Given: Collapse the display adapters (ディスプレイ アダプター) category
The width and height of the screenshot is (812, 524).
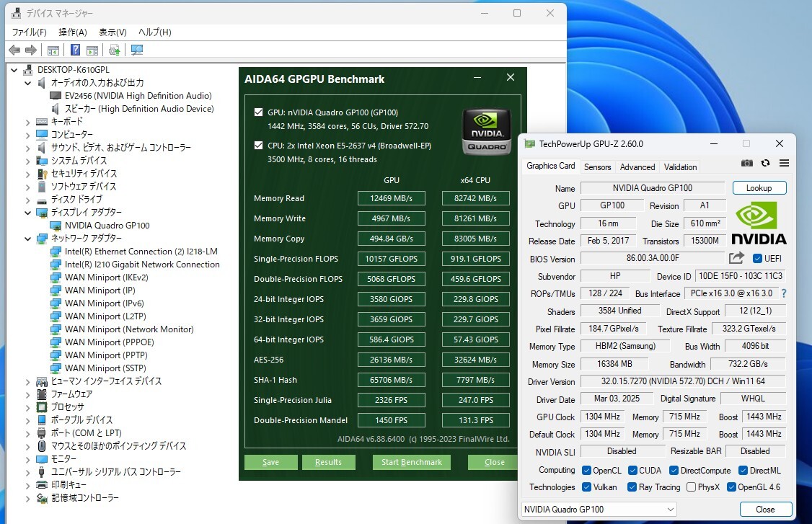Looking at the screenshot, I should [28, 213].
